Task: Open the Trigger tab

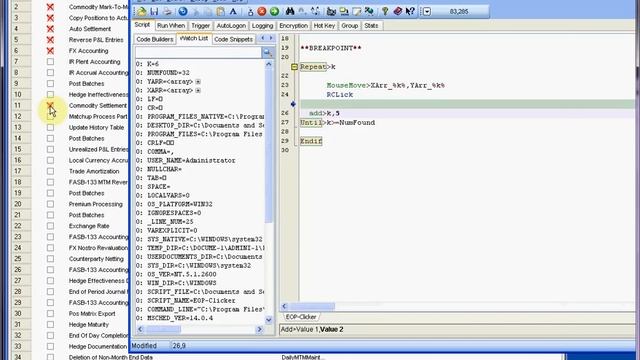Action: (x=200, y=25)
